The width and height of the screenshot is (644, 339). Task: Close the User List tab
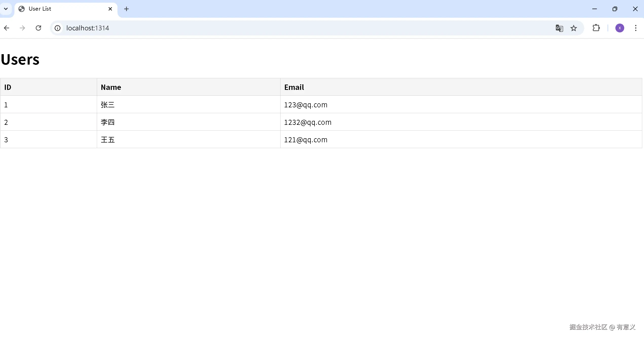(110, 9)
